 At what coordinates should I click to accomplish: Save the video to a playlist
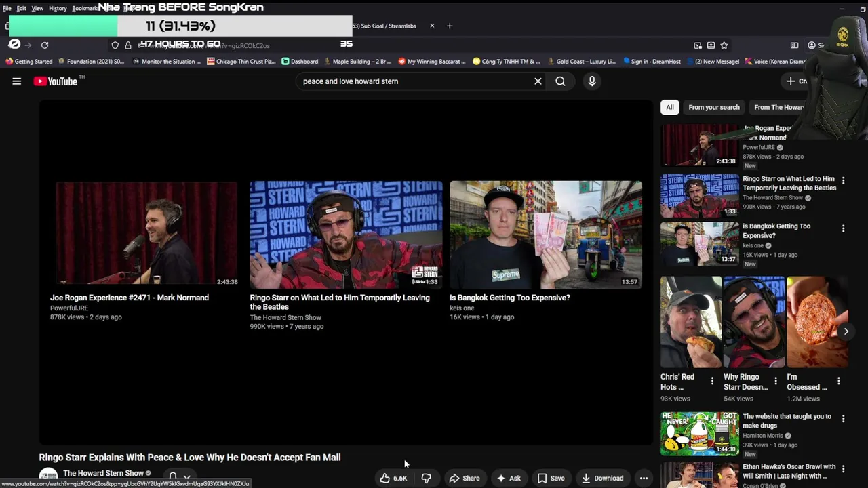[x=551, y=478]
